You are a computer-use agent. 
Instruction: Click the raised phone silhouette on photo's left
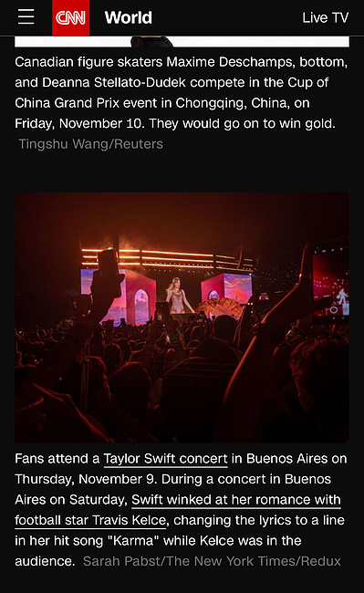click(108, 278)
